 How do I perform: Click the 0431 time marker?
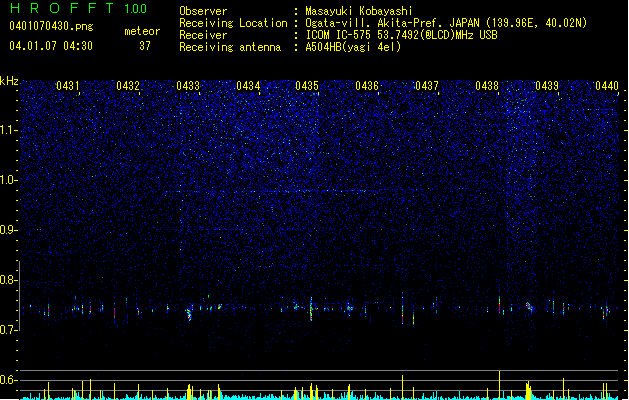pyautogui.click(x=68, y=86)
